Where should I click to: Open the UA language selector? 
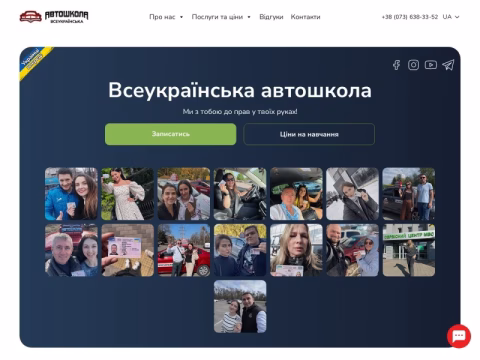coord(451,17)
